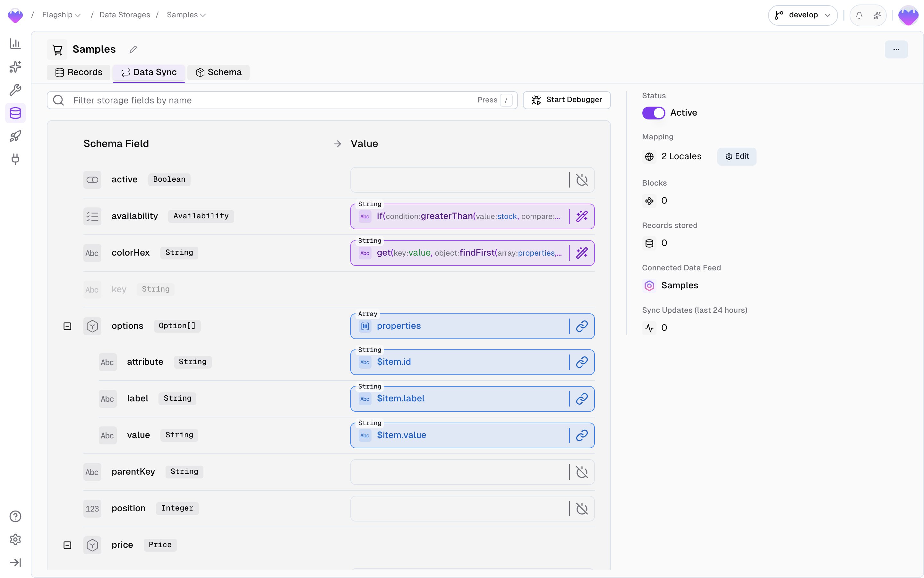Open the sparkles AI sidebar icon
The height and width of the screenshot is (578, 924).
(15, 67)
